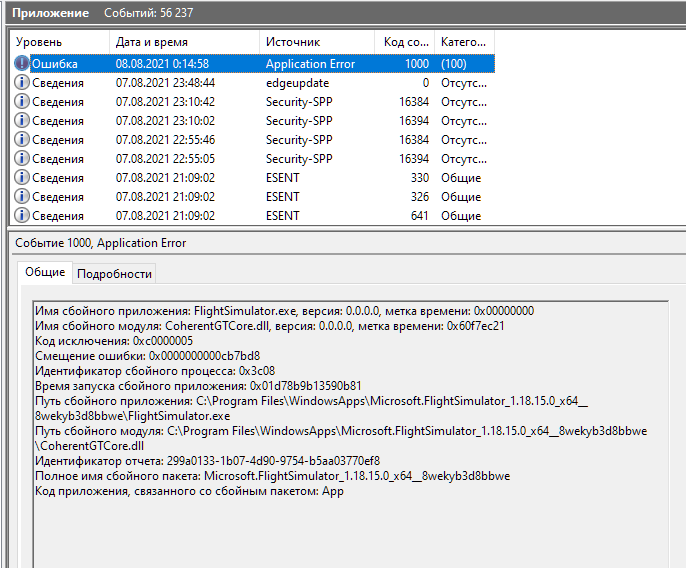Click the ESENT source of event 641
The width and height of the screenshot is (686, 568).
pyautogui.click(x=283, y=216)
